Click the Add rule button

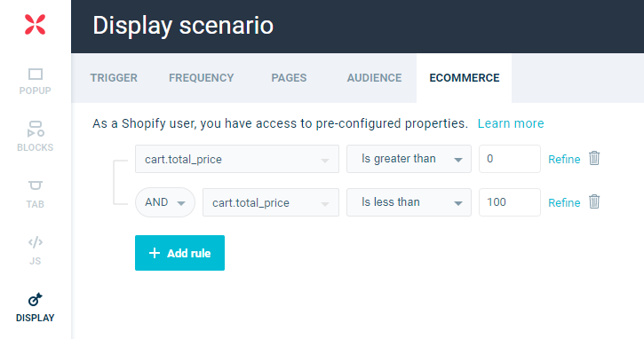[x=180, y=253]
